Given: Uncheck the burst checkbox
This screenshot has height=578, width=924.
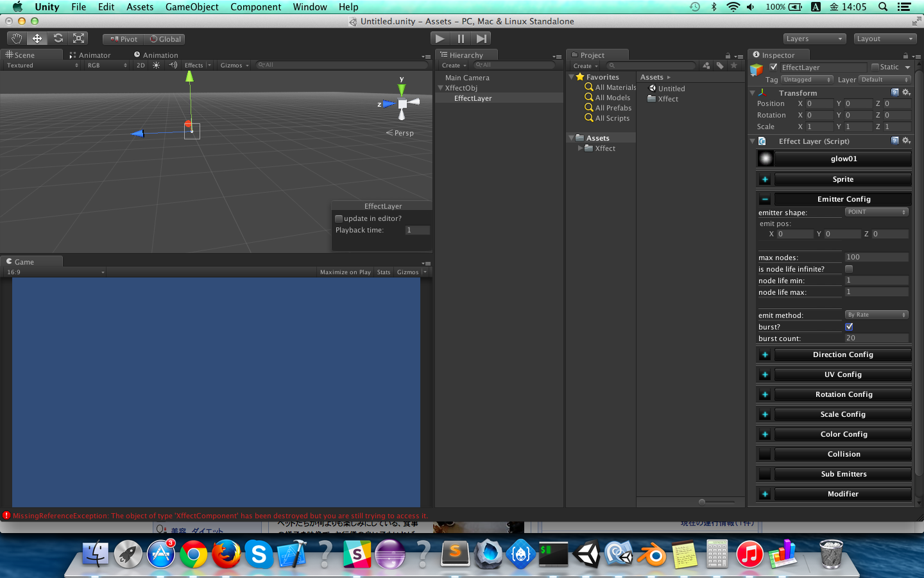Looking at the screenshot, I should point(849,327).
